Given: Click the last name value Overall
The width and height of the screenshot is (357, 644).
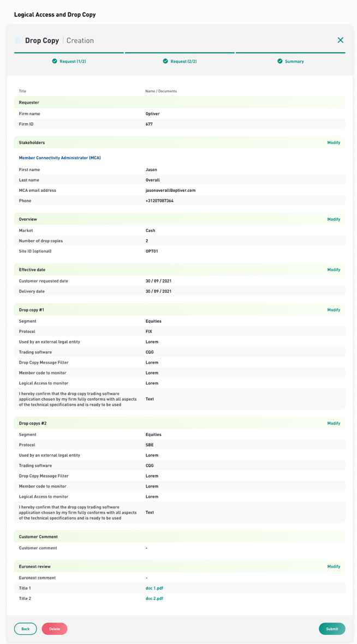Looking at the screenshot, I should click(153, 180).
